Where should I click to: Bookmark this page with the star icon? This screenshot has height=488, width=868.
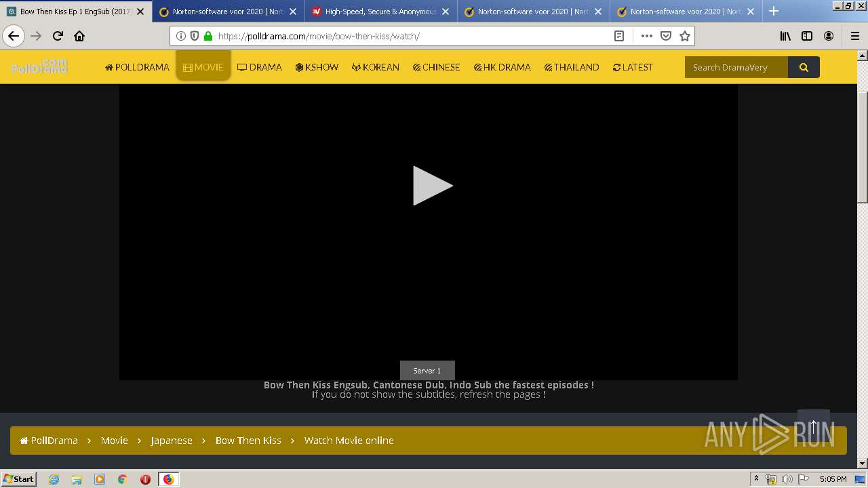point(685,36)
